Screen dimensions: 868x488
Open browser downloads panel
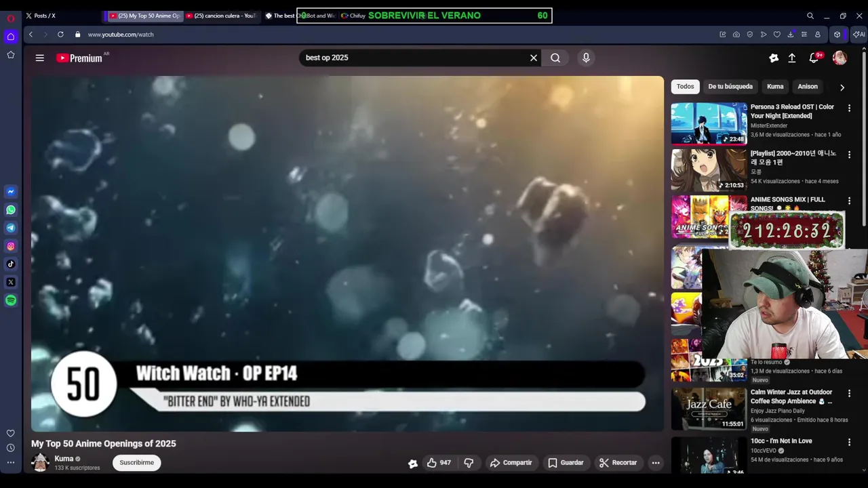(791, 35)
